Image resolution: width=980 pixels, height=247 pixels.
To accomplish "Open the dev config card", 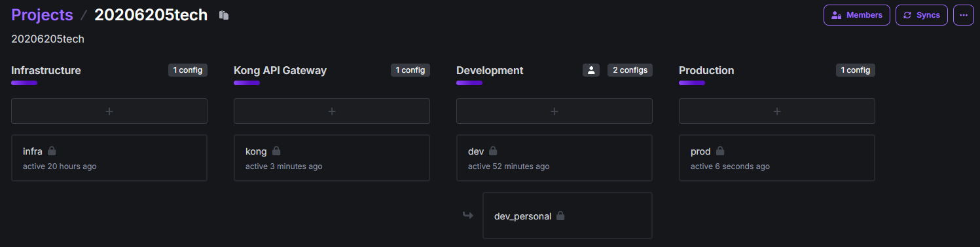I will [x=554, y=158].
